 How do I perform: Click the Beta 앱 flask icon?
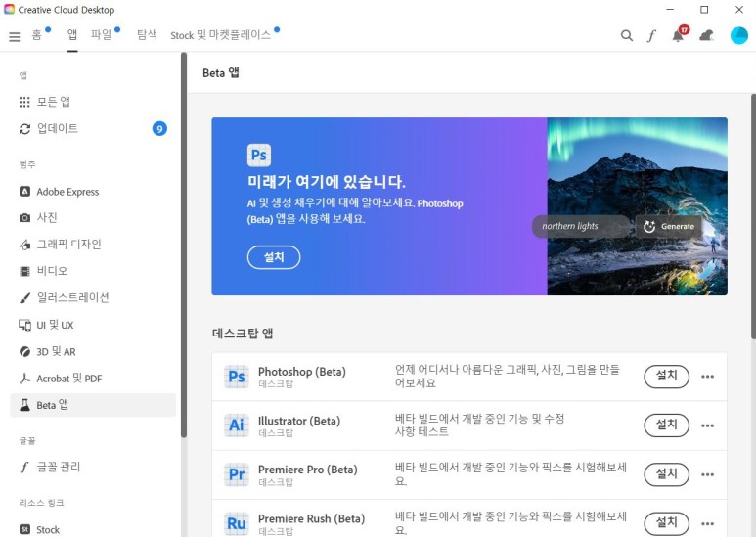24,405
